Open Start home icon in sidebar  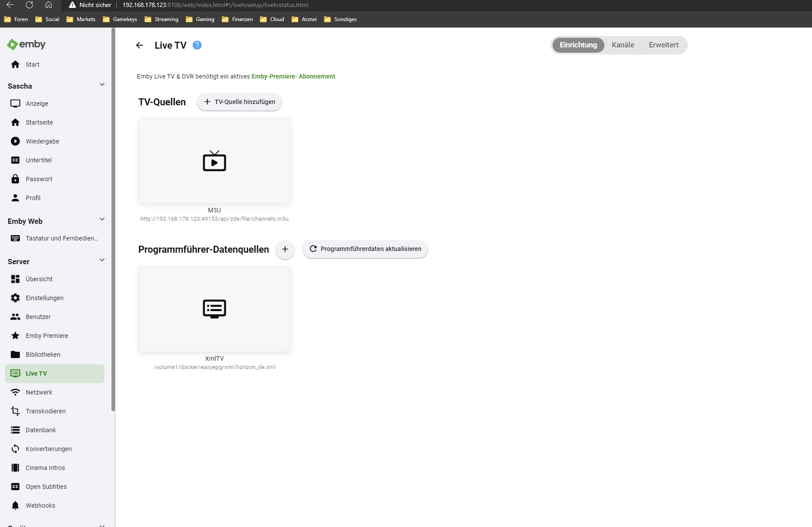point(15,65)
